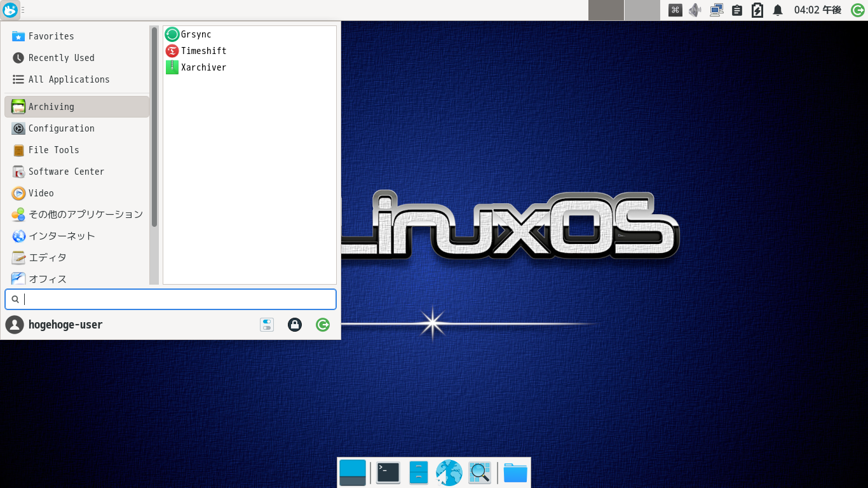This screenshot has width=868, height=488.
Task: Click the keyboard command tray icon
Action: pyautogui.click(x=675, y=10)
